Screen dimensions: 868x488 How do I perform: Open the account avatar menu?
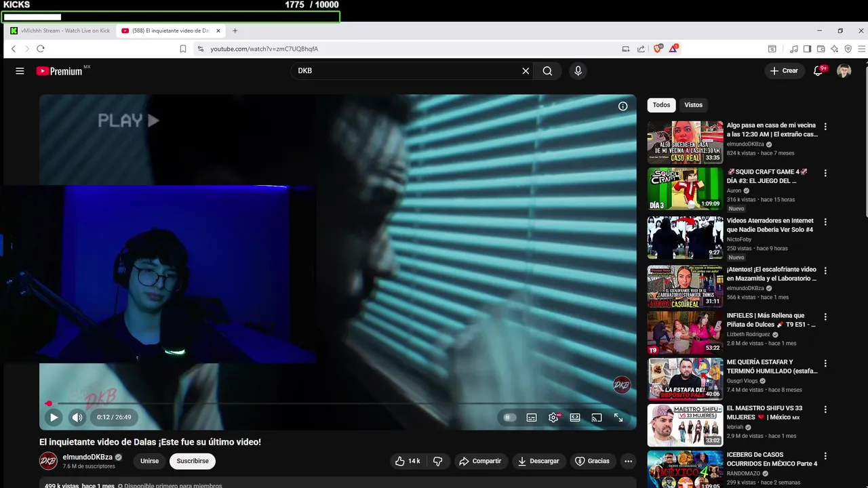tap(844, 71)
